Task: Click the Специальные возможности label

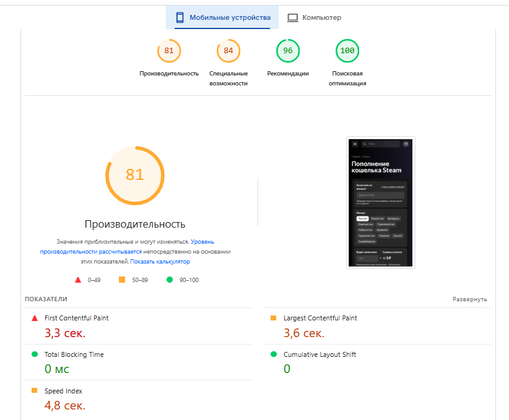Action: (x=228, y=79)
